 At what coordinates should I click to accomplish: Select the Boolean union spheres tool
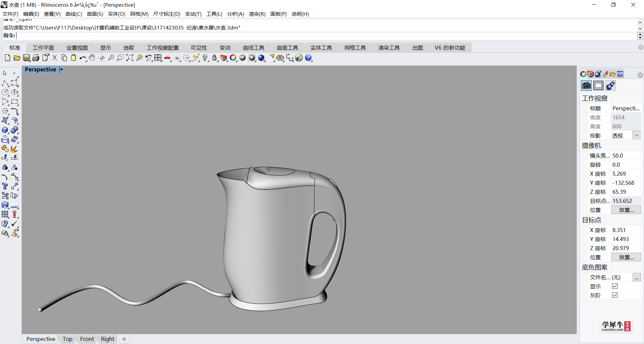click(14, 130)
